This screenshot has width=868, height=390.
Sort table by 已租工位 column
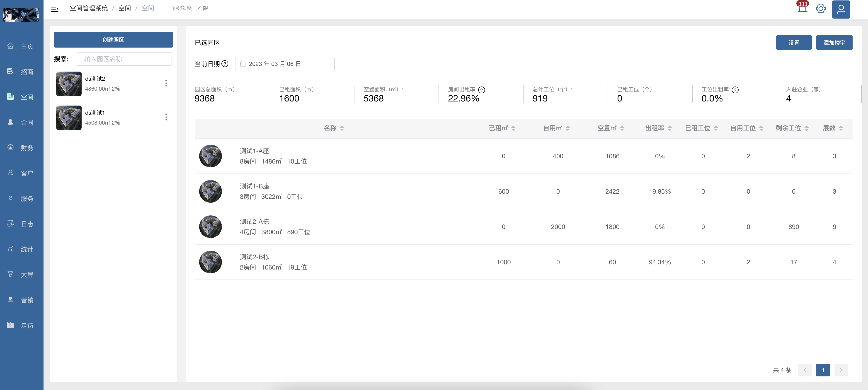716,128
